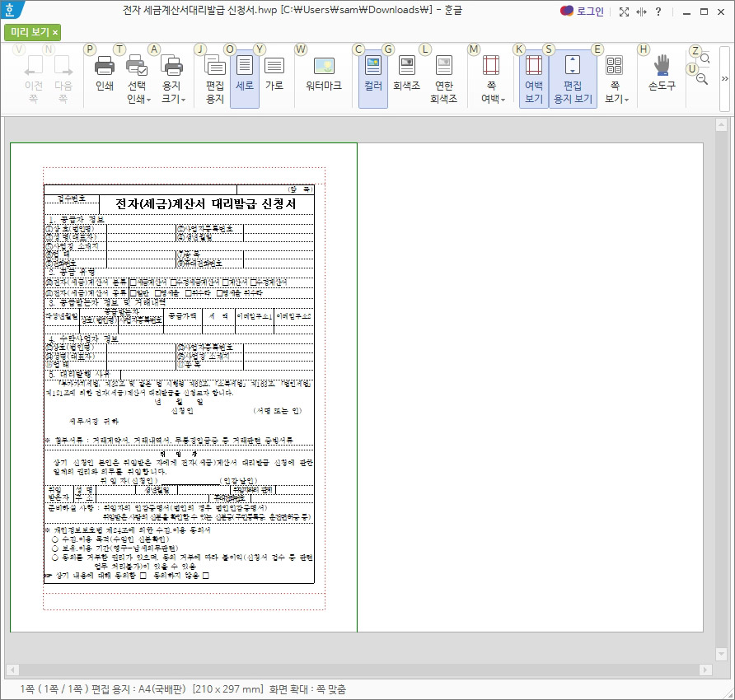Click the zoom in magnifier icon

705,58
